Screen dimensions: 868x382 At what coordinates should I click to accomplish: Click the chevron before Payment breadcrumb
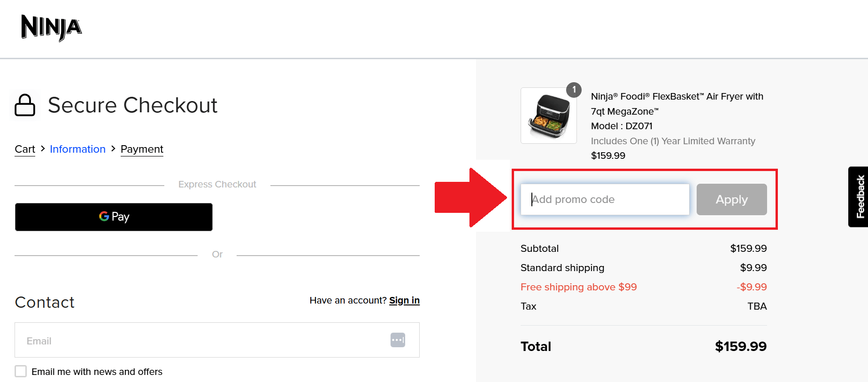pos(113,148)
